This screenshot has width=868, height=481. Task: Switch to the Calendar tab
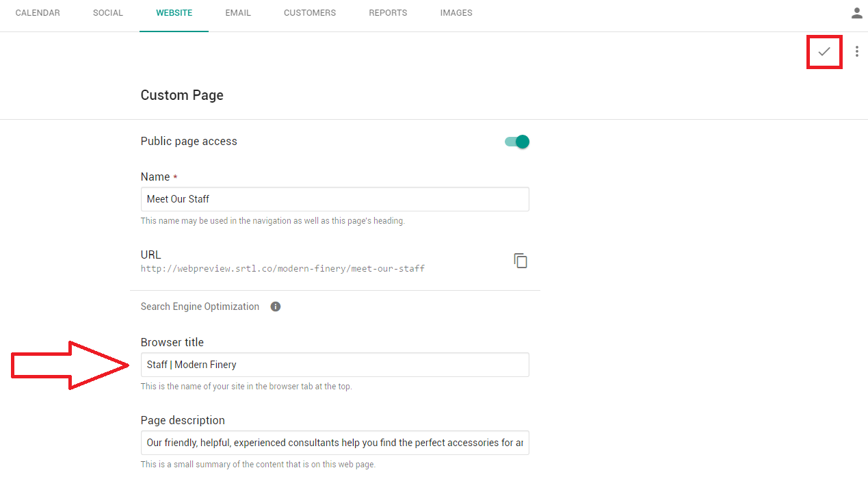(x=38, y=13)
